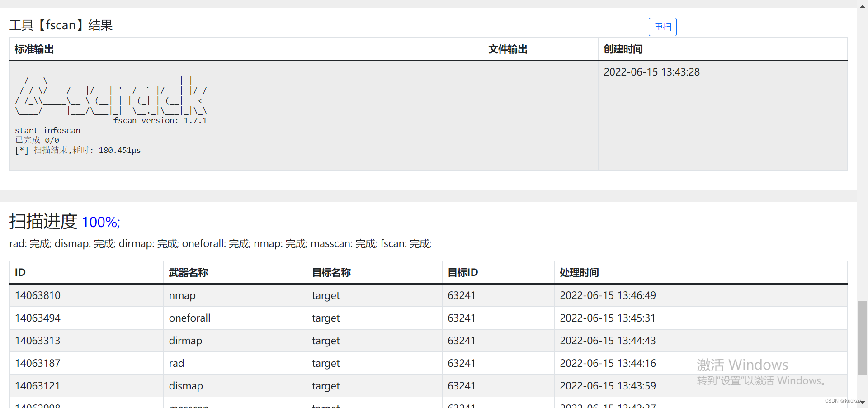
Task: Click the 重扫 rescan button
Action: pyautogui.click(x=662, y=27)
